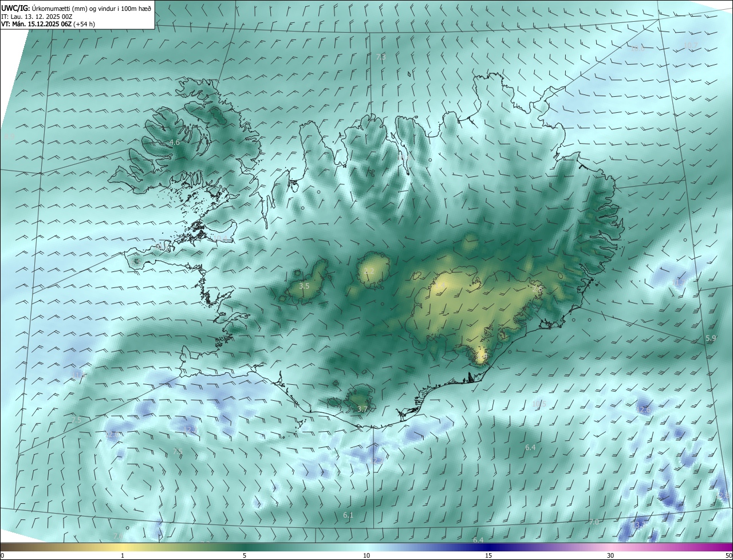
Task: Click the 10.5 value off the southeast coast
Action: tap(539, 404)
